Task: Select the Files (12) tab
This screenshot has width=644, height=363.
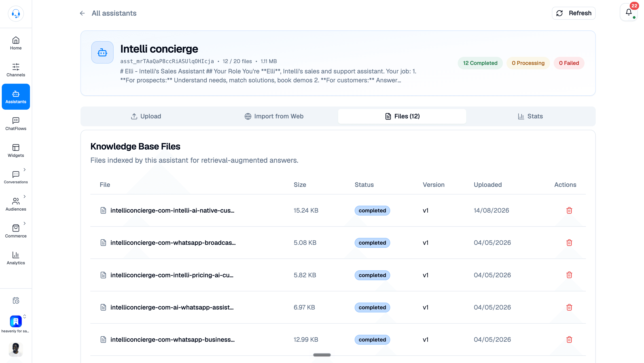Action: click(402, 116)
